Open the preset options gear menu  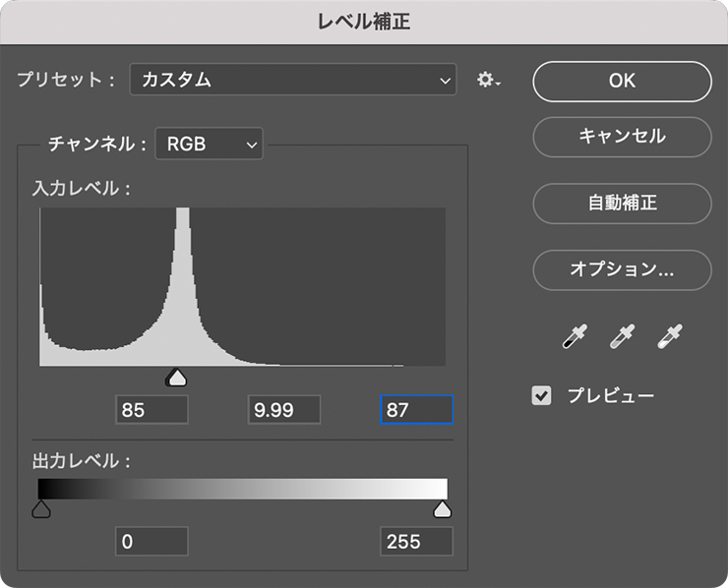[x=488, y=81]
